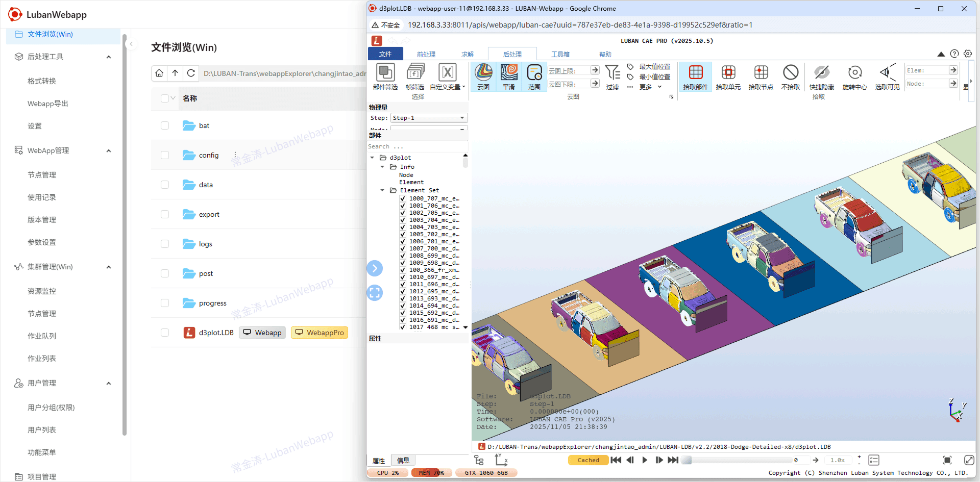Viewport: 980px width, 482px height.
Task: Check the box next to d3plot.LDB file
Action: click(165, 333)
